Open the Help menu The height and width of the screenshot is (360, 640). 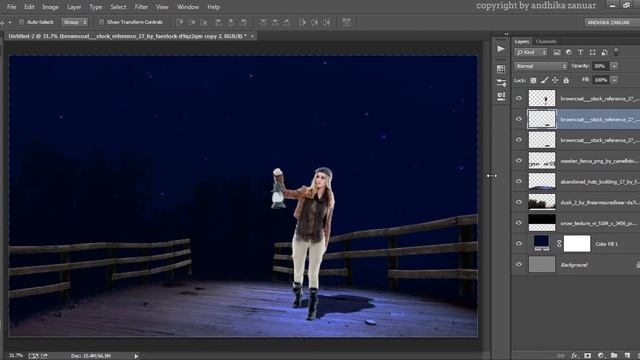(x=213, y=7)
